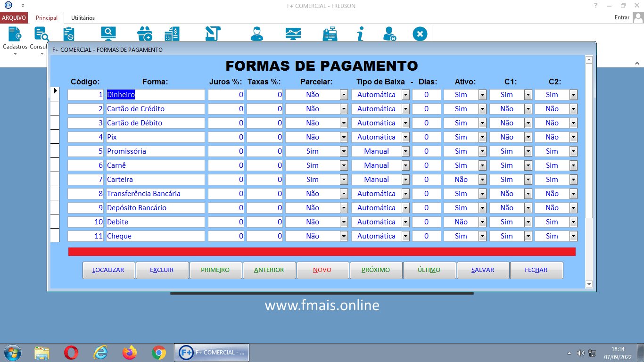
Task: Click the SALVAR button
Action: pos(483,270)
